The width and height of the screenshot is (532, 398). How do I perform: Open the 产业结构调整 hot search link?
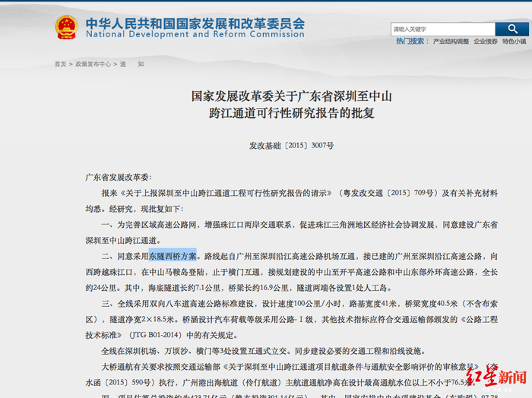[451, 41]
